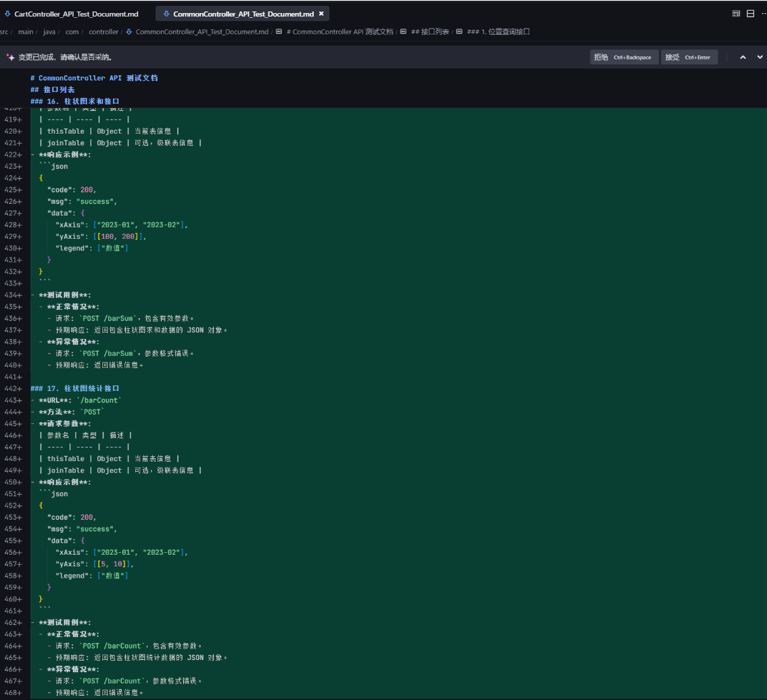Viewport: 767px width, 700px height.
Task: Click the thisTable row on line 420
Action: click(109, 131)
